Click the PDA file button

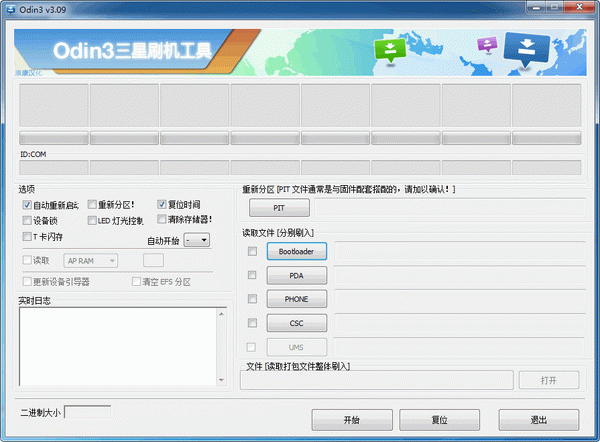tap(297, 276)
